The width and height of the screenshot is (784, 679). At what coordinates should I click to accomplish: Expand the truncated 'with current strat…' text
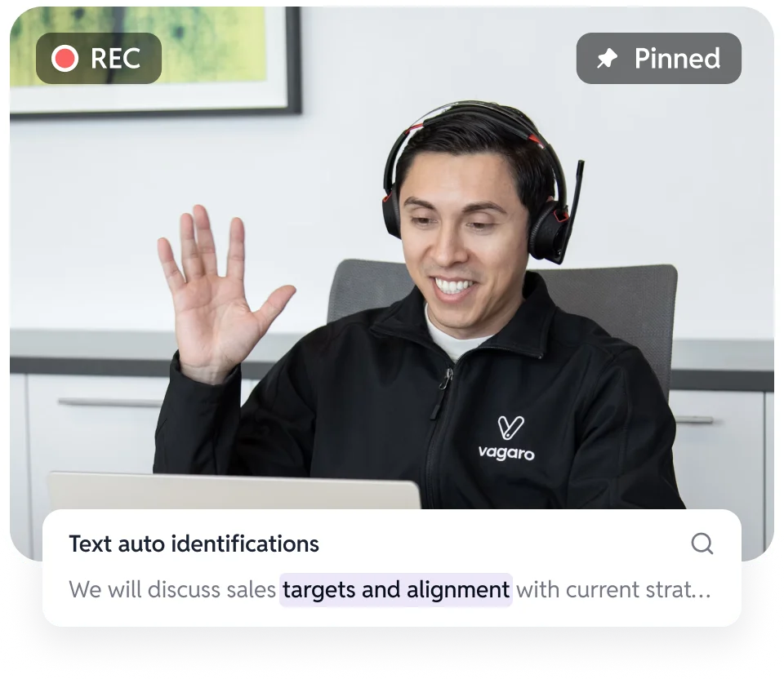tap(612, 589)
